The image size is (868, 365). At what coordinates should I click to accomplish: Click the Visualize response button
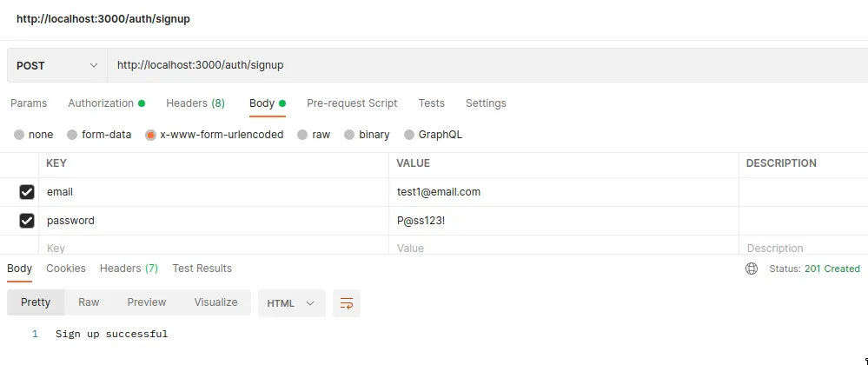pyautogui.click(x=215, y=302)
